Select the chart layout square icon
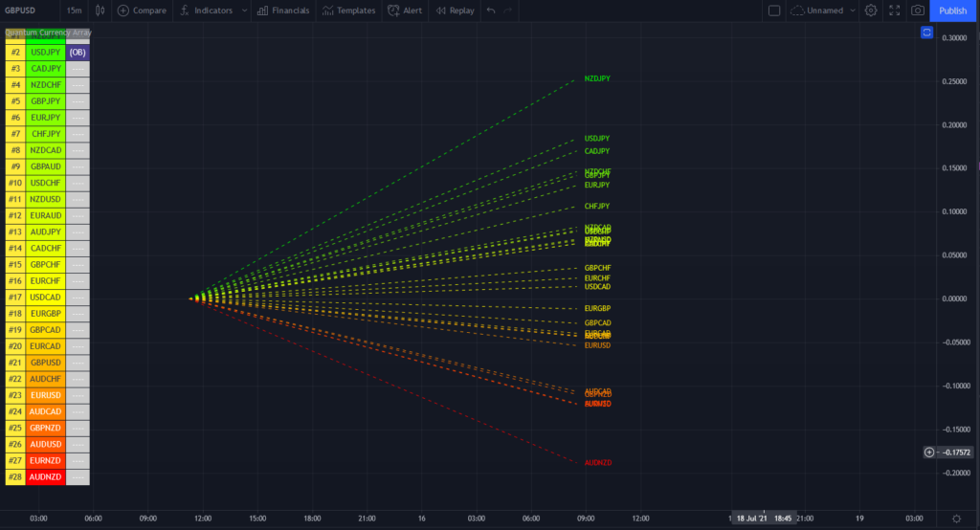 click(773, 11)
